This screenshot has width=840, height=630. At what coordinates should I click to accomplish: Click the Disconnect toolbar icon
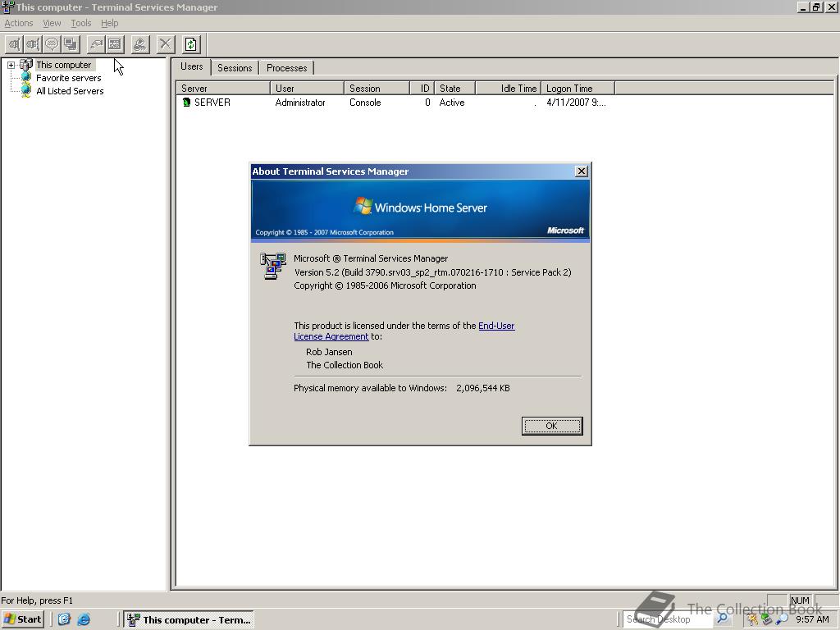(33, 44)
